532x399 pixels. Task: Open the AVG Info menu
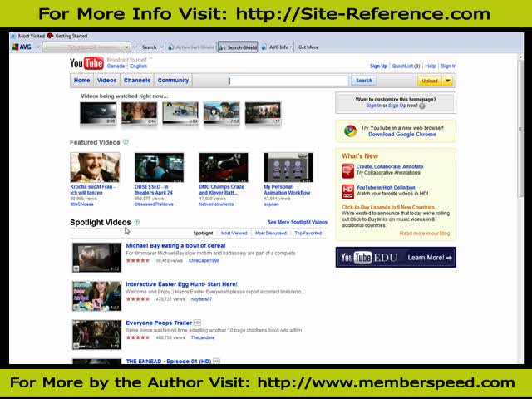(277, 47)
